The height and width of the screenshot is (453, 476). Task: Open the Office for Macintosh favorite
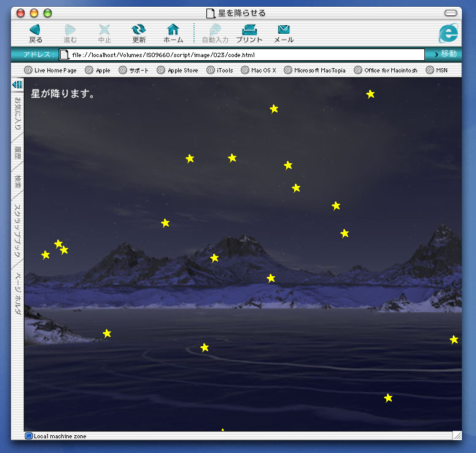[386, 70]
